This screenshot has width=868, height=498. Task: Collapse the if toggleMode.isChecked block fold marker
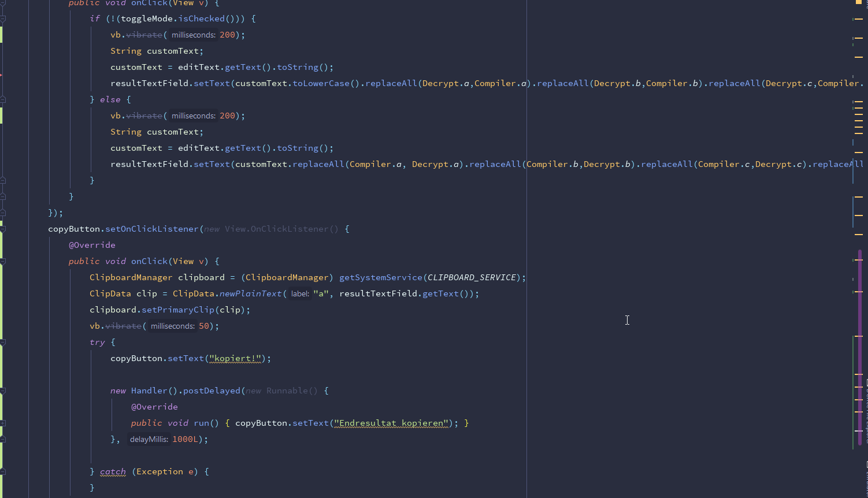click(x=3, y=18)
